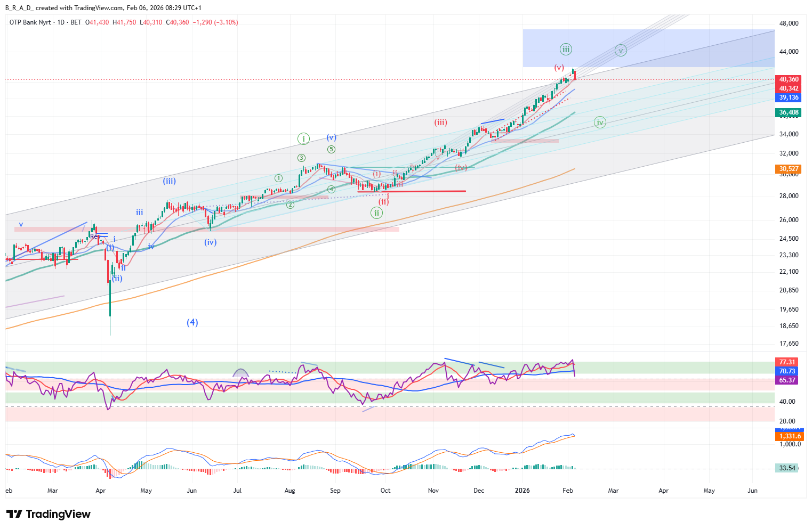Select the circled 3 sub-wave marker
This screenshot has height=530, width=812.
pos(302,158)
